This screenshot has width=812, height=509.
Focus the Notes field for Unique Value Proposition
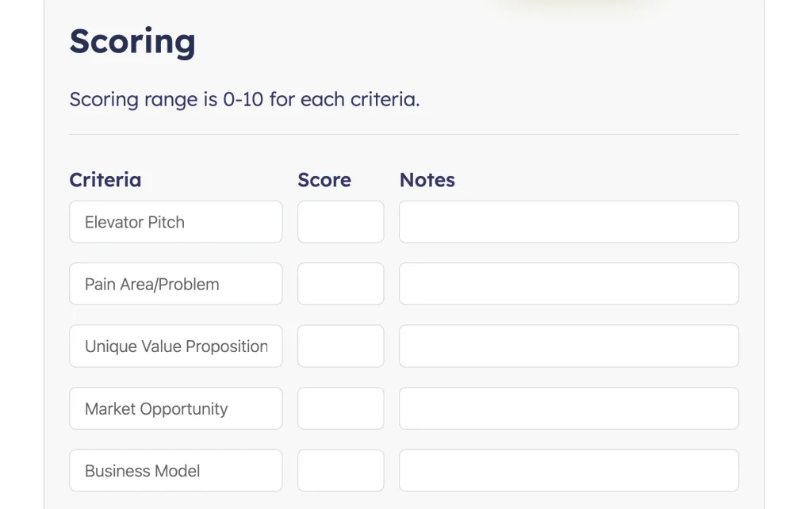click(x=569, y=346)
